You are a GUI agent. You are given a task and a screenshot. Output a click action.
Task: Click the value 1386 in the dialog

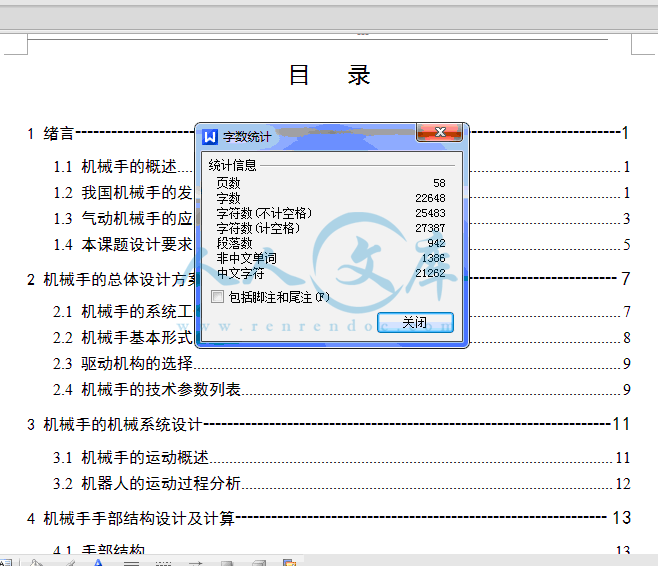[433, 258]
